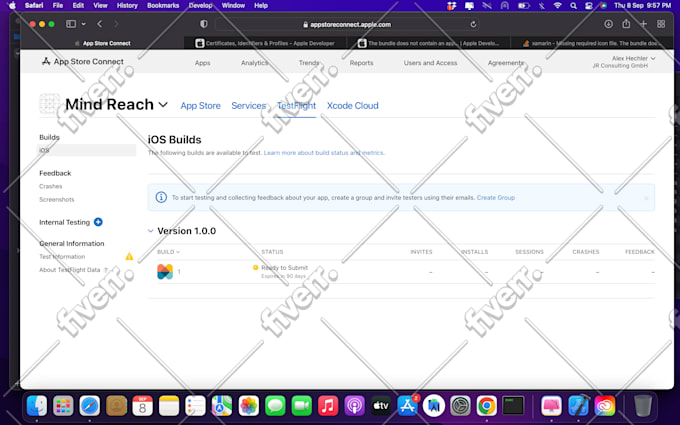The width and height of the screenshot is (680, 425).
Task: Collapse the Version 1.0.0 section
Action: (150, 231)
